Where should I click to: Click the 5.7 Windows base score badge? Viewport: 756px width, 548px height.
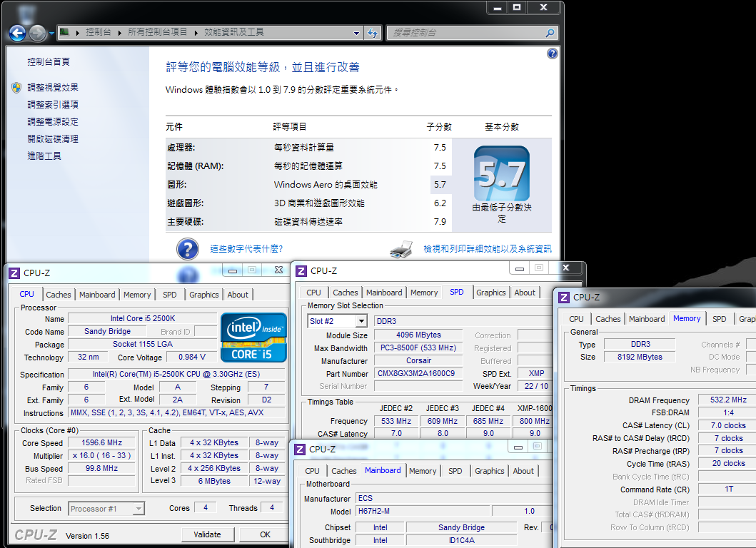tap(502, 174)
